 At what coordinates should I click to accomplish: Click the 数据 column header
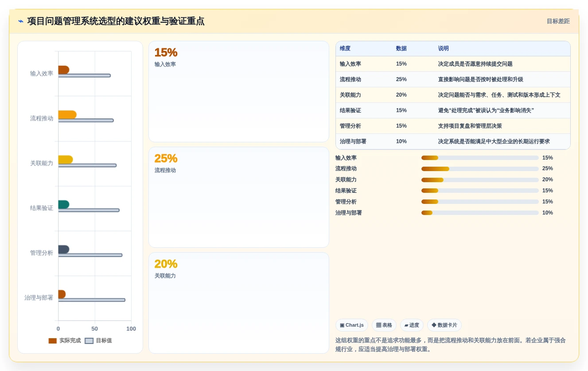click(401, 48)
